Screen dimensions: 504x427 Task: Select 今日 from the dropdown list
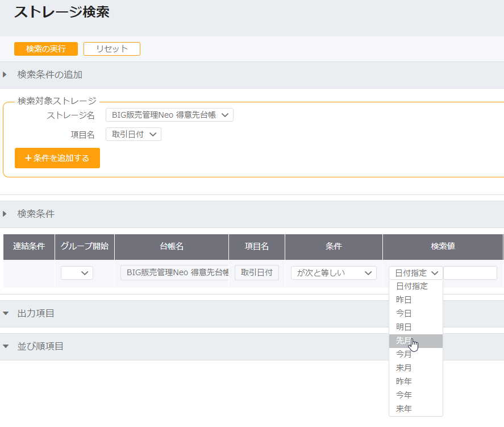pyautogui.click(x=404, y=313)
